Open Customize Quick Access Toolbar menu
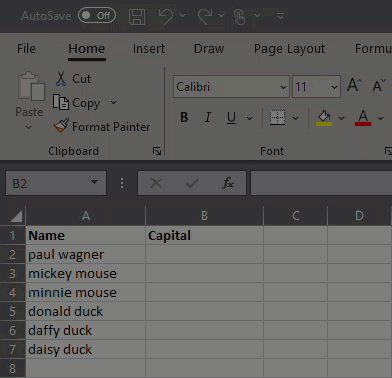This screenshot has height=378, width=392. point(281,15)
